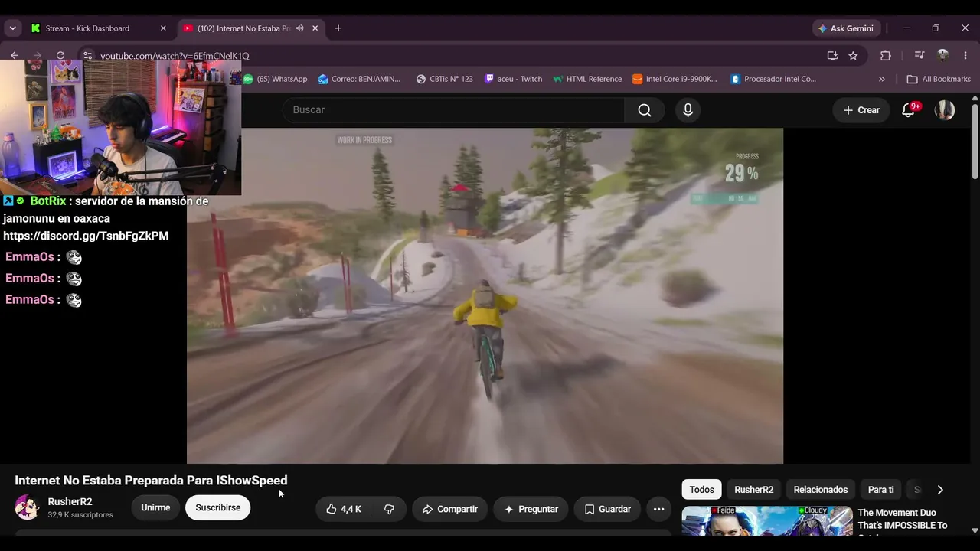Open the RusherR2 channel name link

tap(70, 502)
